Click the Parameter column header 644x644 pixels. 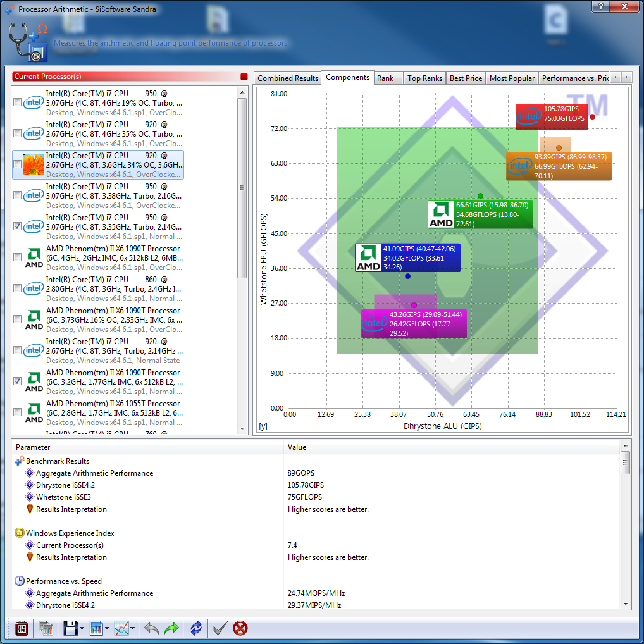[x=148, y=447]
